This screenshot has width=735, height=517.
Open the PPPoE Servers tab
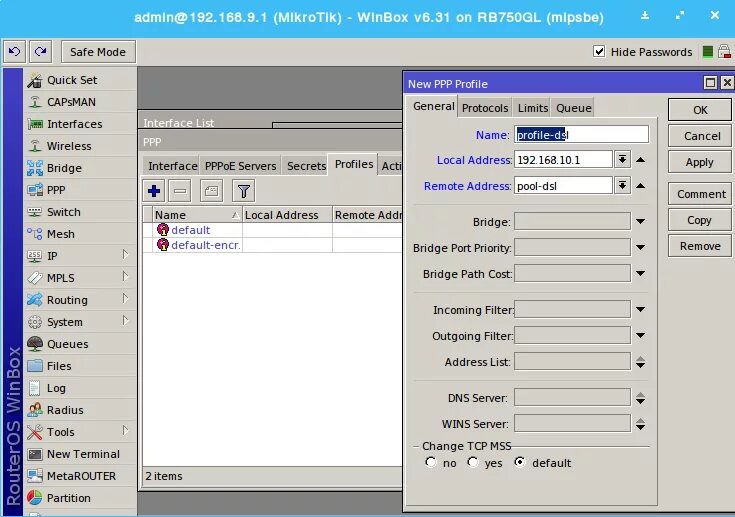coord(240,166)
